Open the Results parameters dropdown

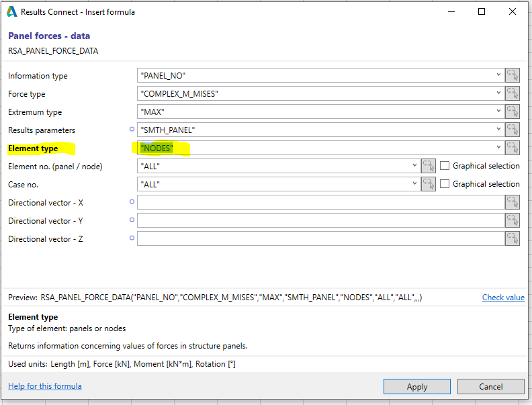pos(498,129)
